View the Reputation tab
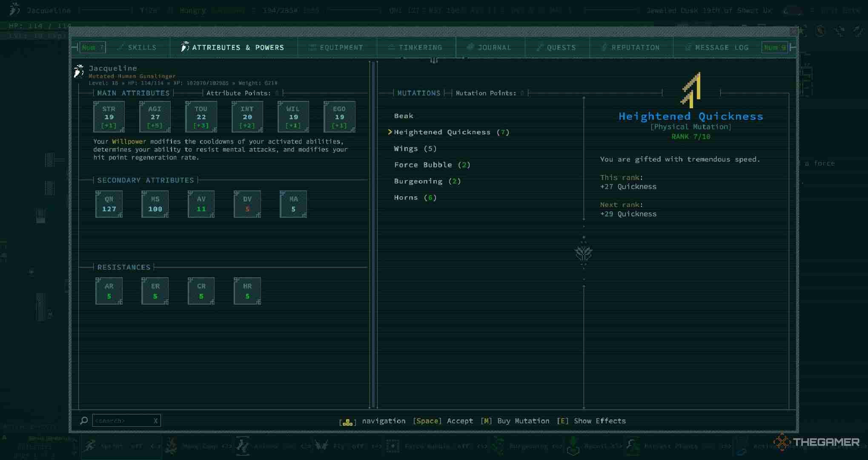Screen dimensions: 868x460 pyautogui.click(x=631, y=47)
